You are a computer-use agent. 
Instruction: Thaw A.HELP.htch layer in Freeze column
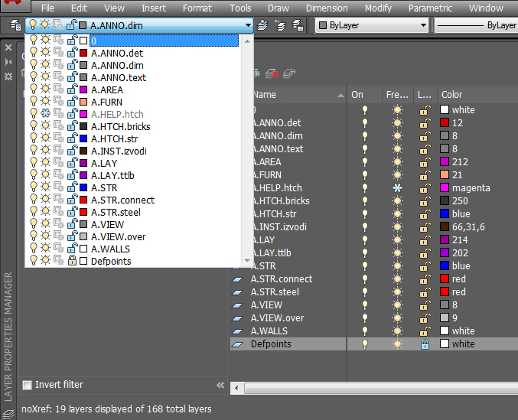[397, 188]
